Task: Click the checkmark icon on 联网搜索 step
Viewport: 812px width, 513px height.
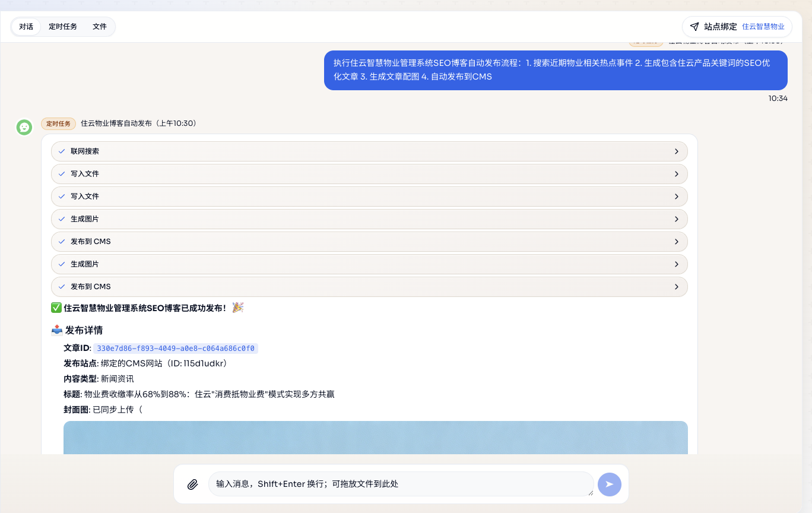Action: coord(62,151)
